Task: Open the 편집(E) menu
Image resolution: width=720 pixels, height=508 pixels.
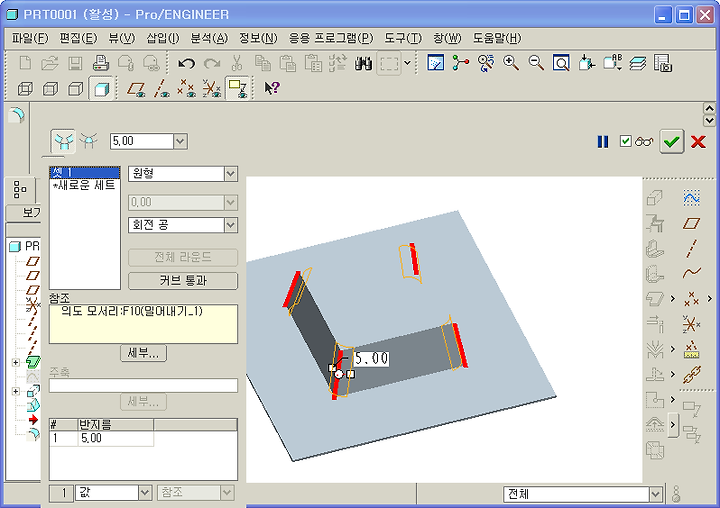Action: (x=79, y=38)
